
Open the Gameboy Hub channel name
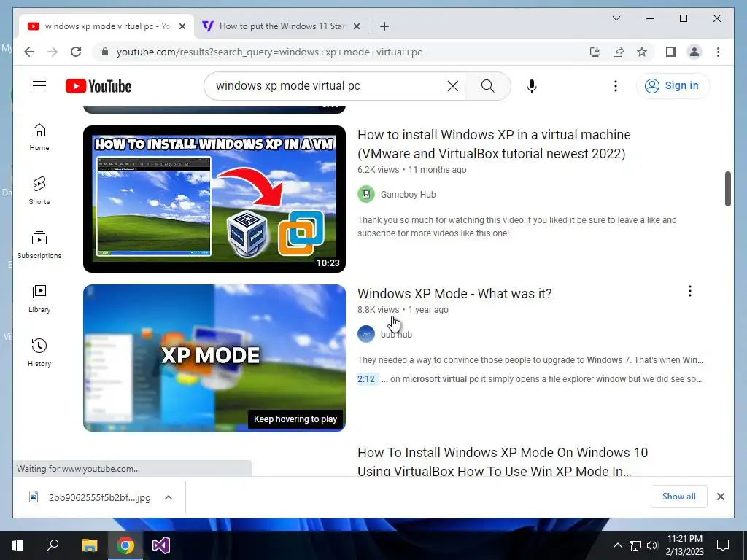409,194
